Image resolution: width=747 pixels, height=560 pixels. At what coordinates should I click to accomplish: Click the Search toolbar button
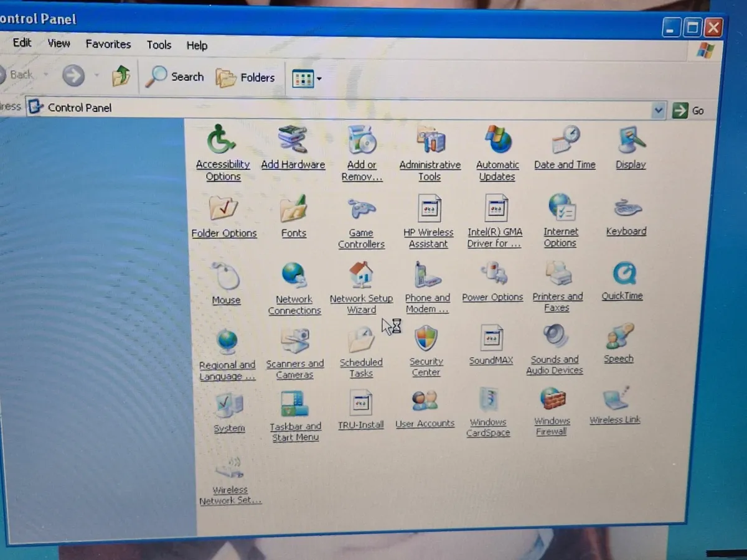coord(175,77)
